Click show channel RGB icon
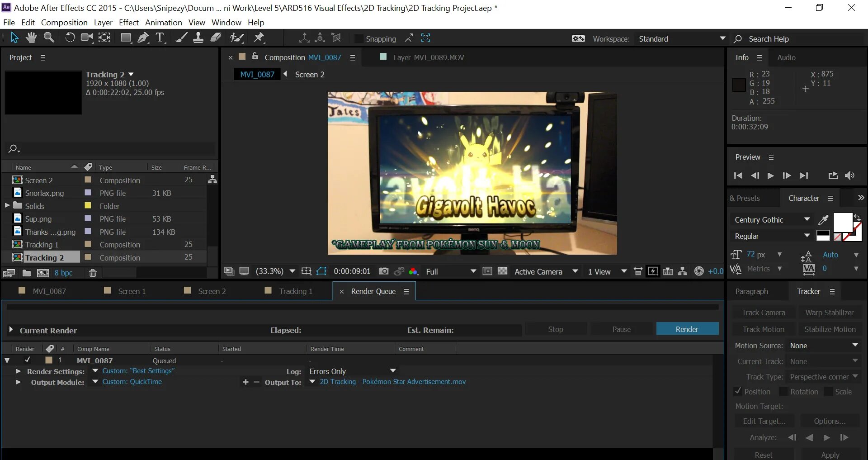 pos(413,271)
